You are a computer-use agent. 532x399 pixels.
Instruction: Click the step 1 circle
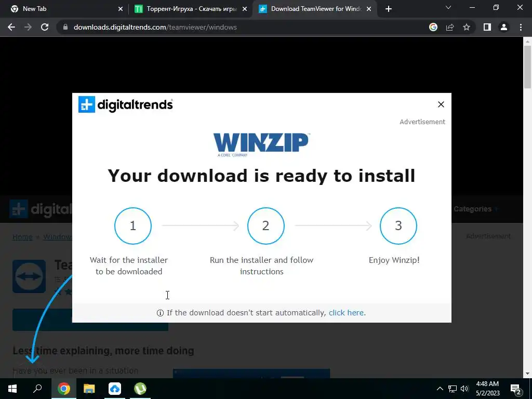(x=133, y=225)
